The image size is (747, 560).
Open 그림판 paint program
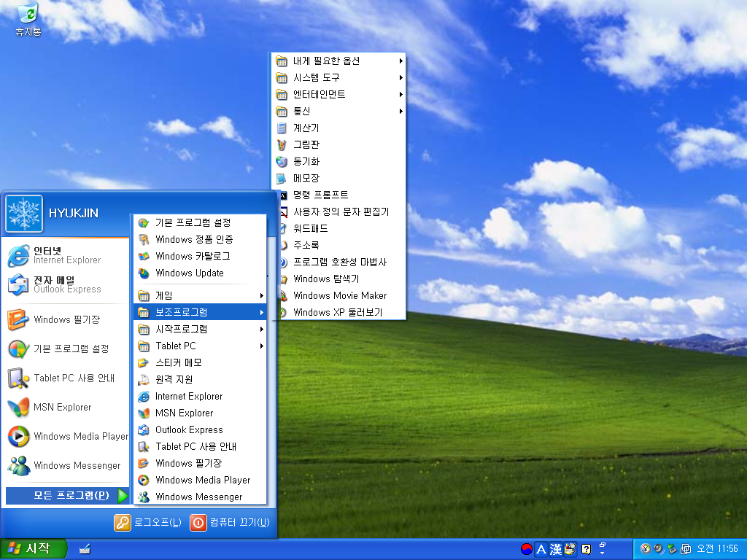click(338, 145)
